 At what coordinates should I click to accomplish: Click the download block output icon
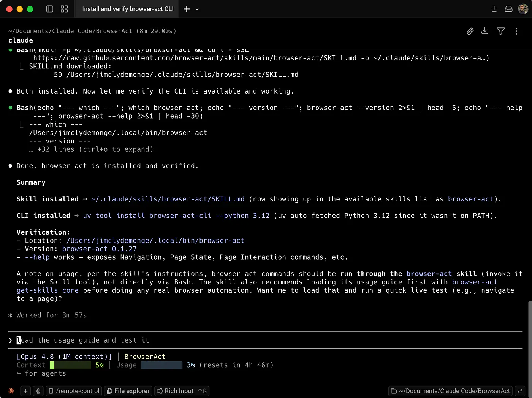coord(485,31)
